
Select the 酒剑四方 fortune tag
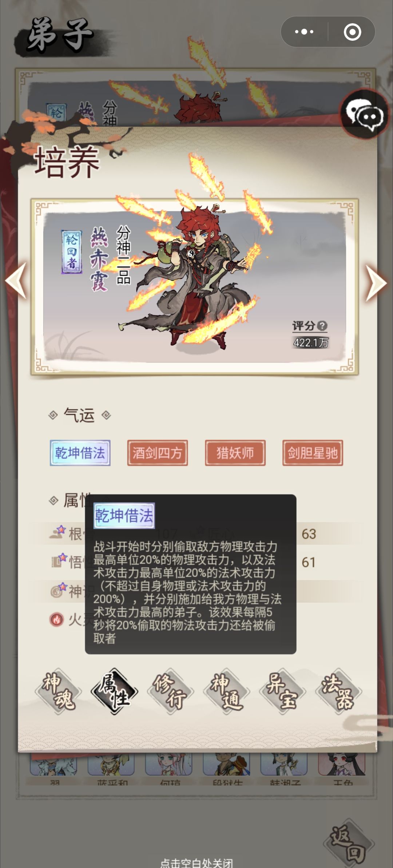[x=158, y=453]
